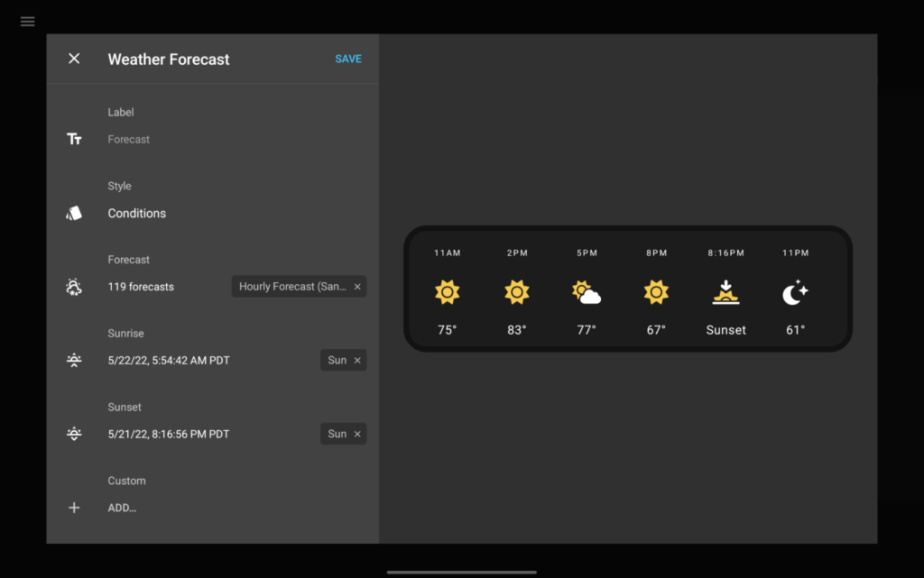Remove the Sun chip from Sunrise
The width and height of the screenshot is (924, 578).
click(x=357, y=361)
